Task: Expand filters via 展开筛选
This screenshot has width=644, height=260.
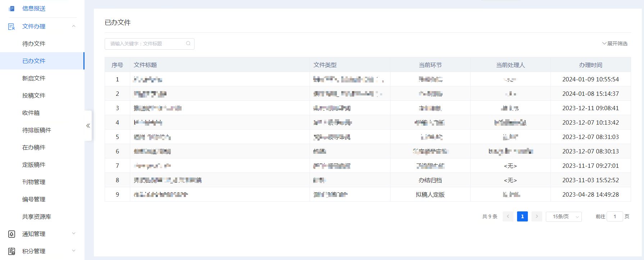Action: pos(615,44)
